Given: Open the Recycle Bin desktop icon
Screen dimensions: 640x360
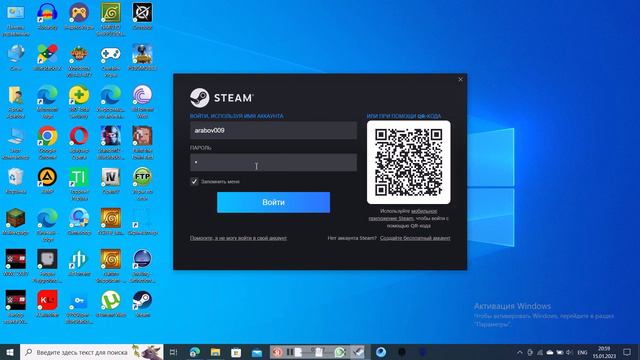Looking at the screenshot, I should (16, 177).
